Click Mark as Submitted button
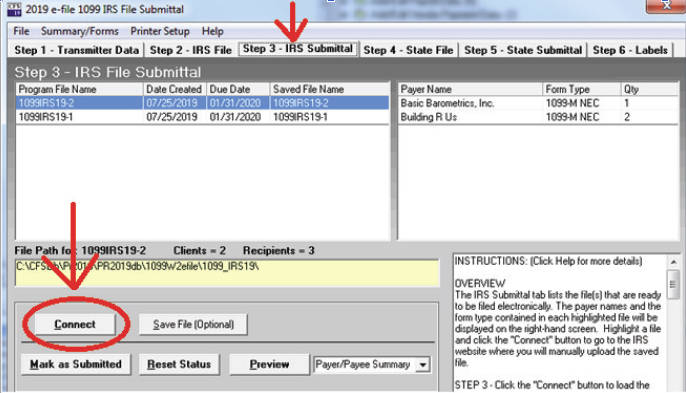Screen dimensions: 686x393 (x=76, y=364)
